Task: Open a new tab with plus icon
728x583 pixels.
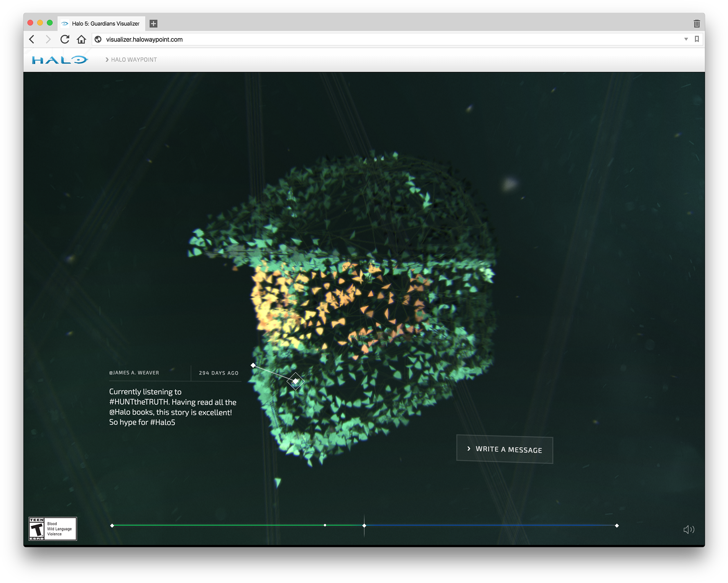Action: click(153, 23)
